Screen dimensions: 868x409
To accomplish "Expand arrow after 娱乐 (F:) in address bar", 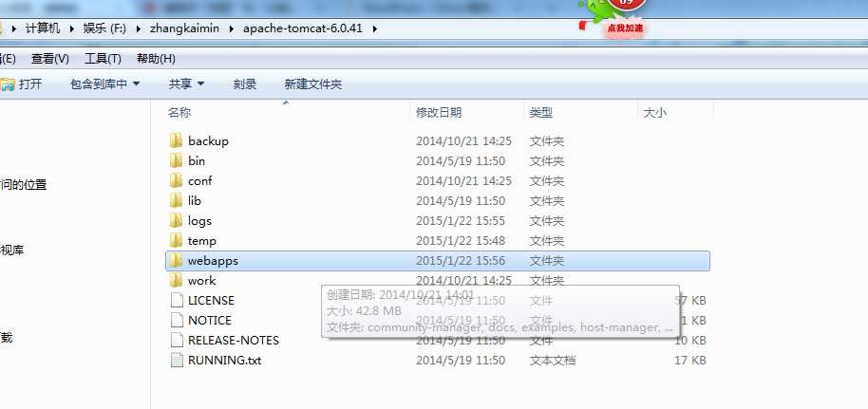I will (138, 28).
